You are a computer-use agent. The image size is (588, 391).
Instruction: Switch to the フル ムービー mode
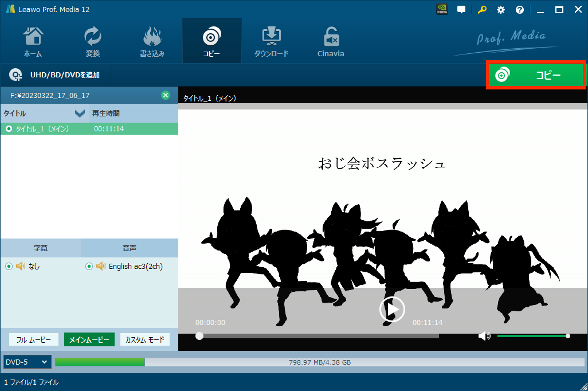pyautogui.click(x=33, y=340)
